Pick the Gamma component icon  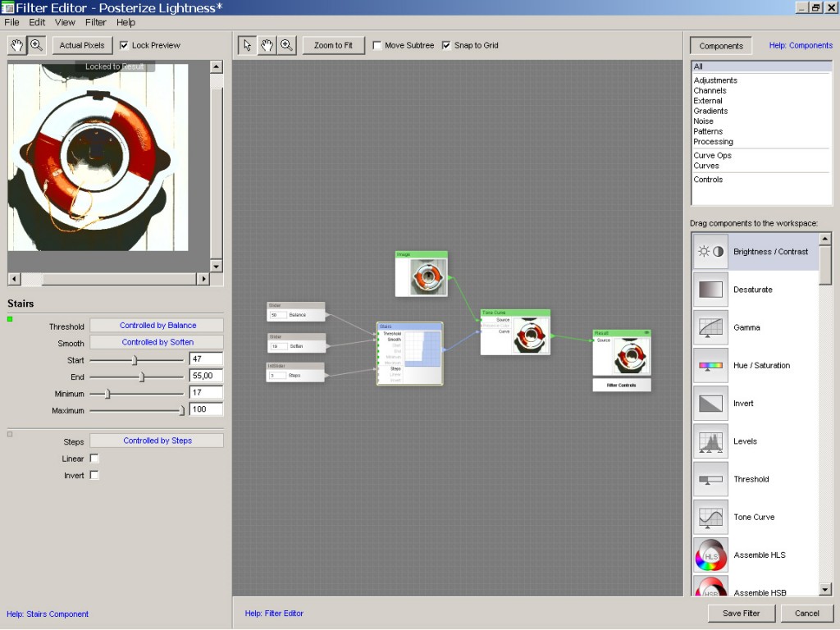(711, 328)
